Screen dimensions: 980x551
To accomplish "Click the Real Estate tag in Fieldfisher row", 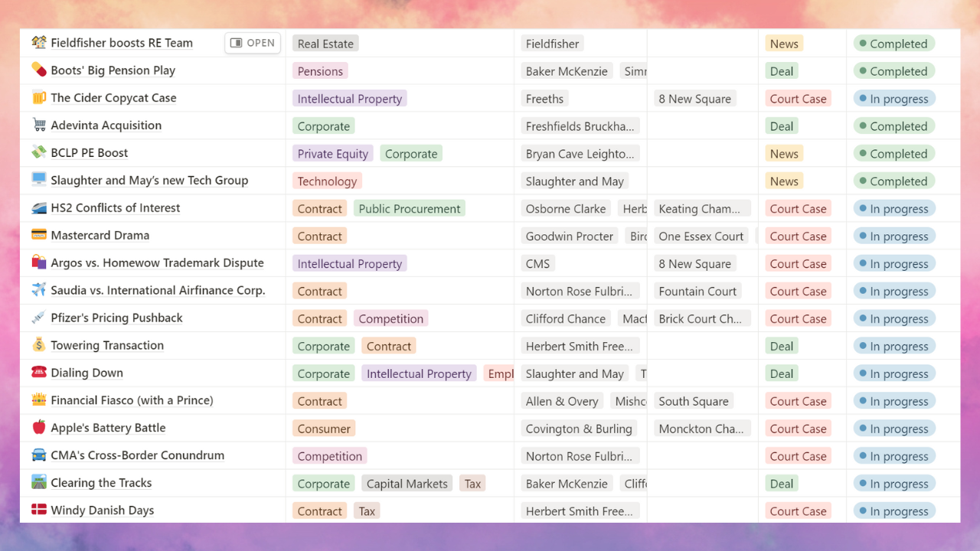I will tap(325, 44).
